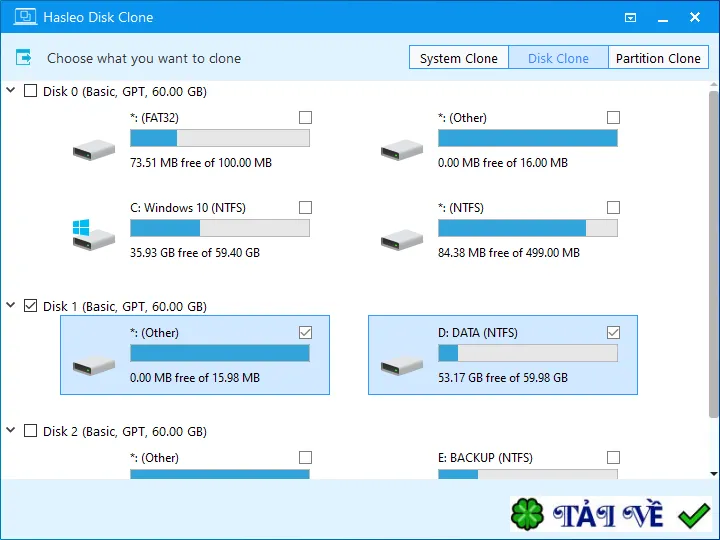Collapse the Disk 1 tree chevron
This screenshot has width=720, height=540.
click(x=11, y=305)
